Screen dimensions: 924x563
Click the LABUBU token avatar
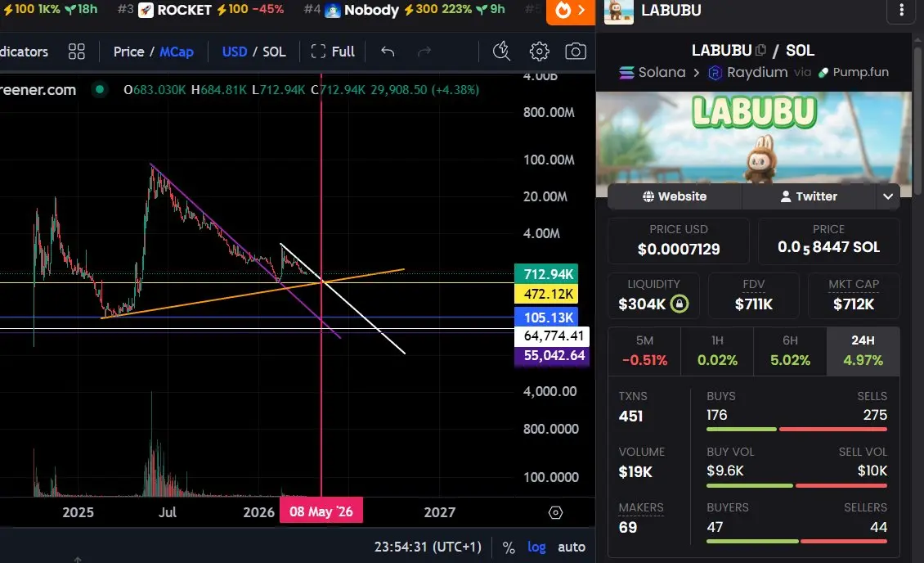619,11
